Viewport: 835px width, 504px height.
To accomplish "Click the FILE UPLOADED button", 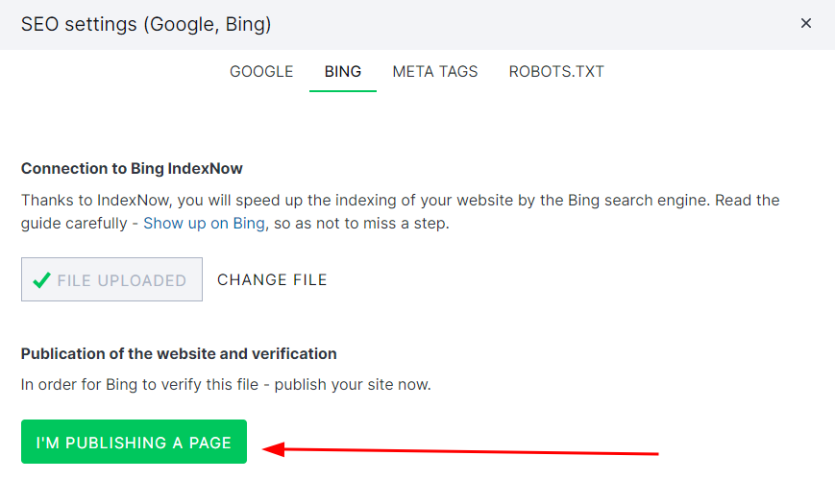I will point(111,280).
